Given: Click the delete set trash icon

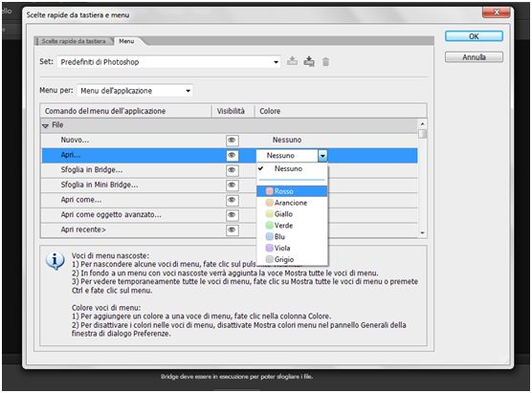Looking at the screenshot, I should coord(325,62).
